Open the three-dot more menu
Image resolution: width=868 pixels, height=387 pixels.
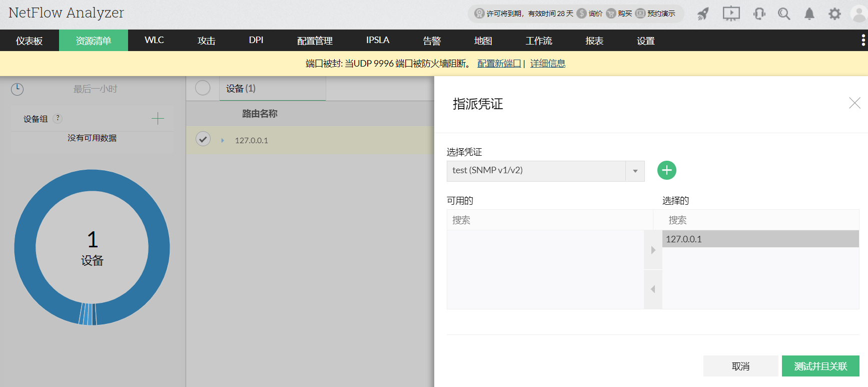click(x=863, y=40)
